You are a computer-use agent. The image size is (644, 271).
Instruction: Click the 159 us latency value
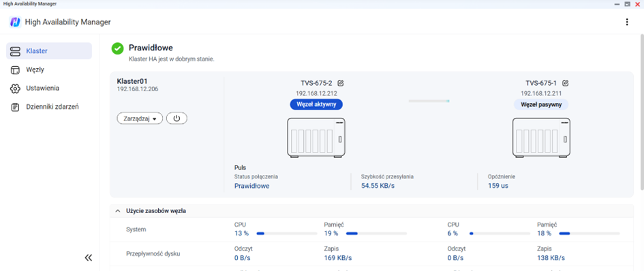(498, 186)
